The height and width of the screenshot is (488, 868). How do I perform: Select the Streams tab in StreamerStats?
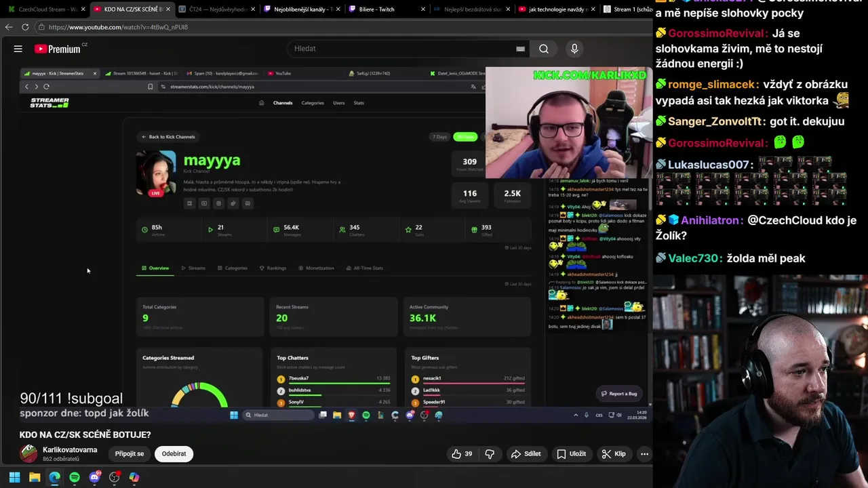[x=193, y=268]
